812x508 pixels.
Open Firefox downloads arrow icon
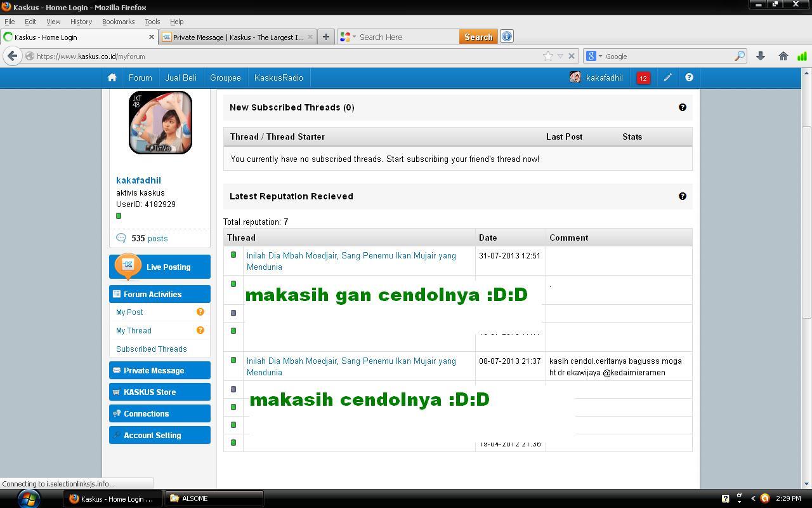(x=760, y=56)
